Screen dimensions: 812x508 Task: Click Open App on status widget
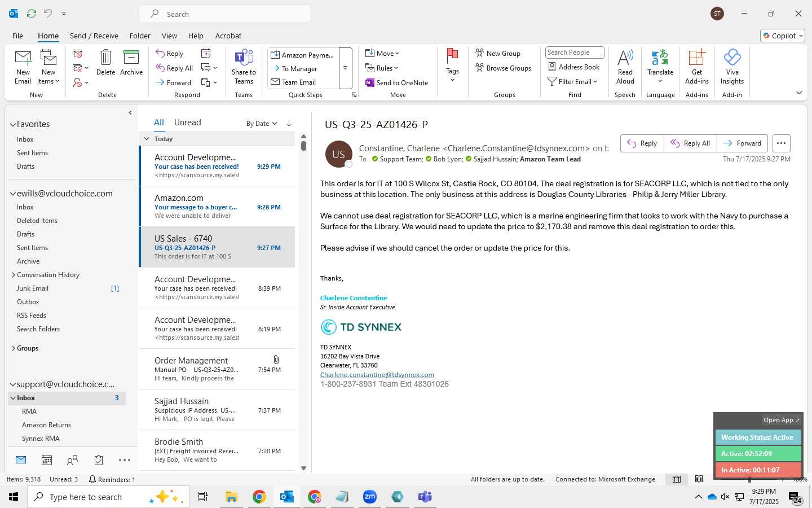(x=782, y=420)
